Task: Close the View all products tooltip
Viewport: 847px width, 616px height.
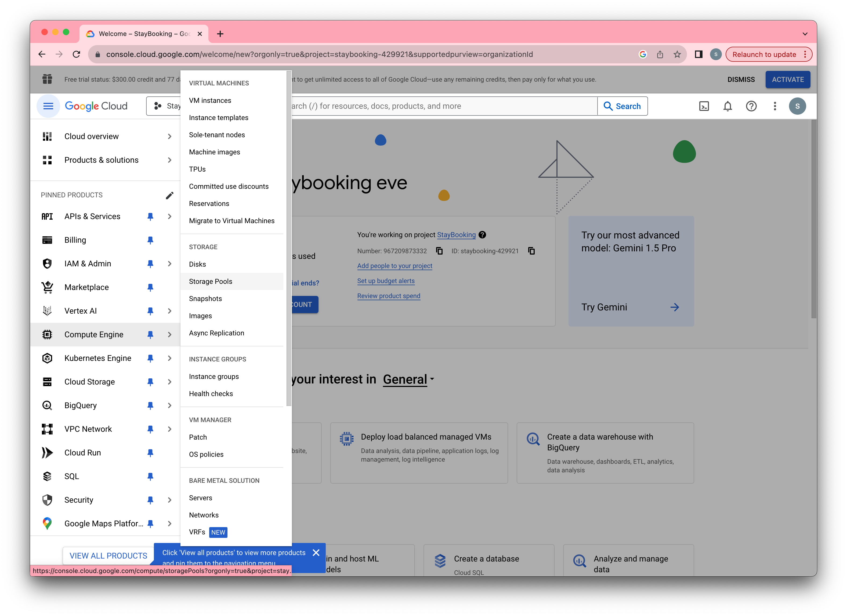Action: pos(316,553)
